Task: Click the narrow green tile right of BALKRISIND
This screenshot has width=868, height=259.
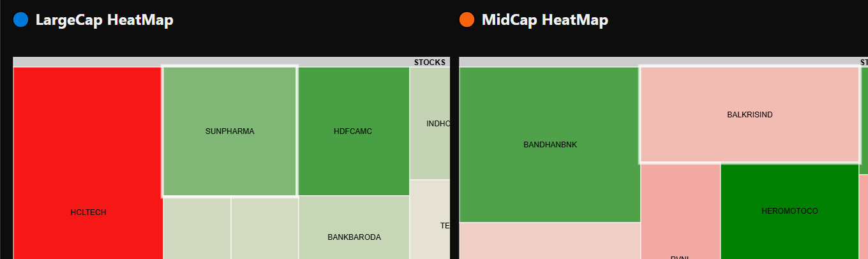Action: [864, 121]
